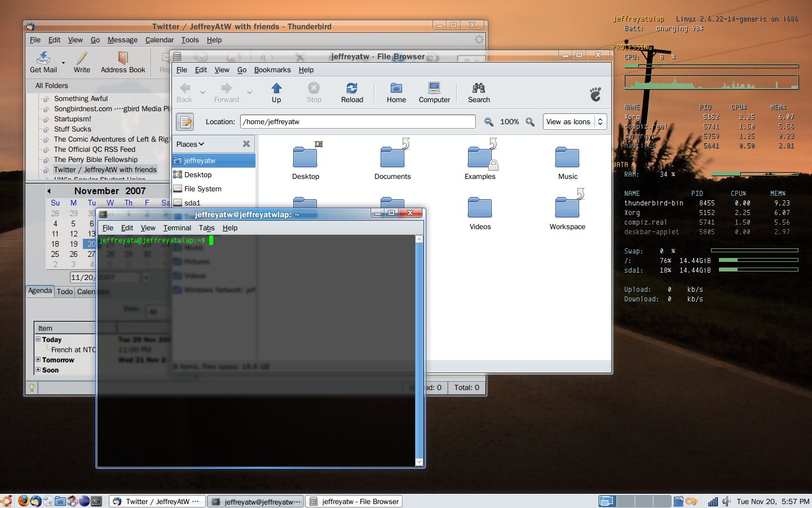Image resolution: width=812 pixels, height=508 pixels.
Task: Click the Forward arrow in File Browser
Action: tap(226, 88)
